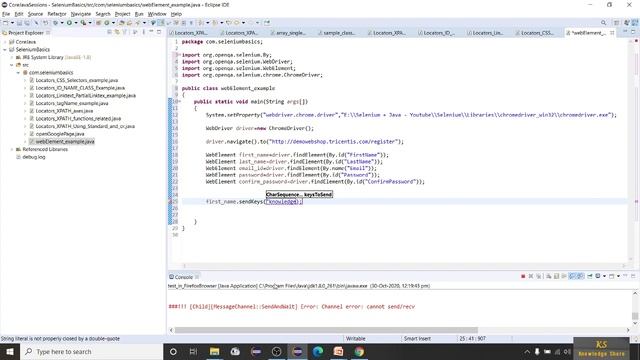The width and height of the screenshot is (640, 360).
Task: Open File Explorer from the taskbar
Action: pos(214,351)
